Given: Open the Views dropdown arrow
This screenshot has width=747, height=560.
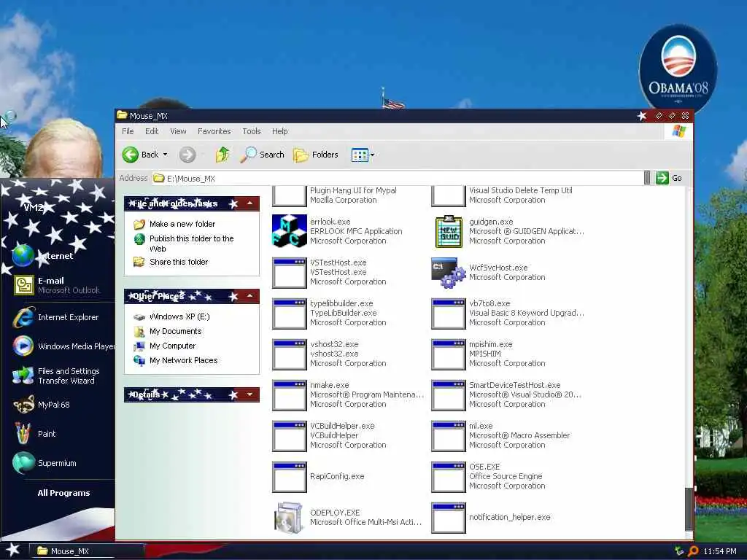Looking at the screenshot, I should tap(373, 155).
